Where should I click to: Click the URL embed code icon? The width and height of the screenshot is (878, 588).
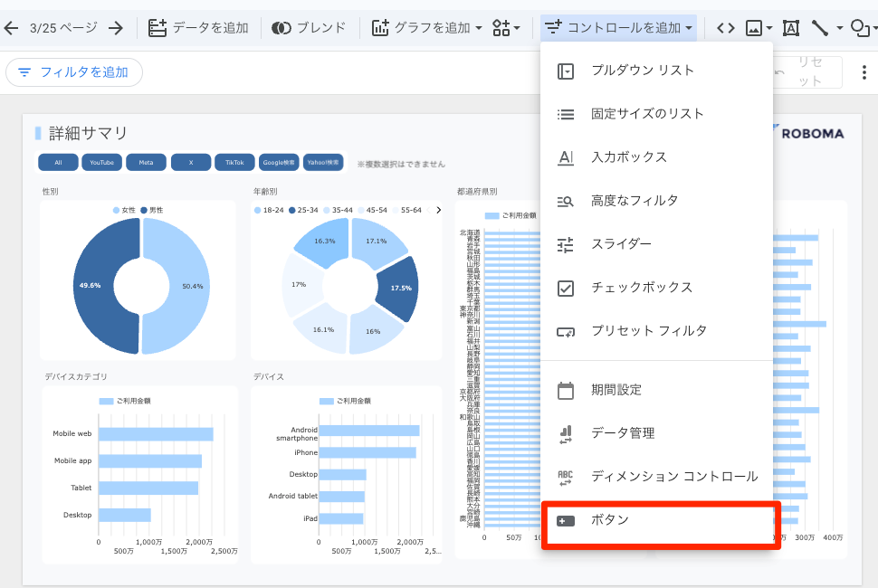click(725, 28)
